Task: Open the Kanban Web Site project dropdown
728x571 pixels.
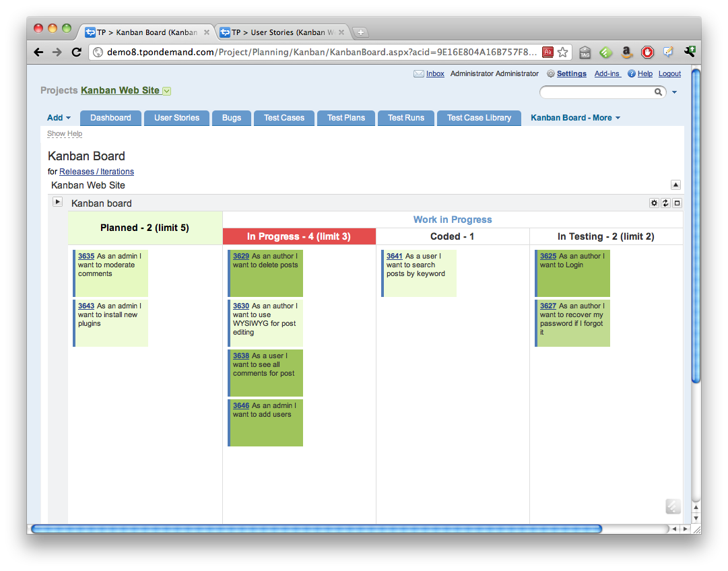Action: click(x=167, y=91)
